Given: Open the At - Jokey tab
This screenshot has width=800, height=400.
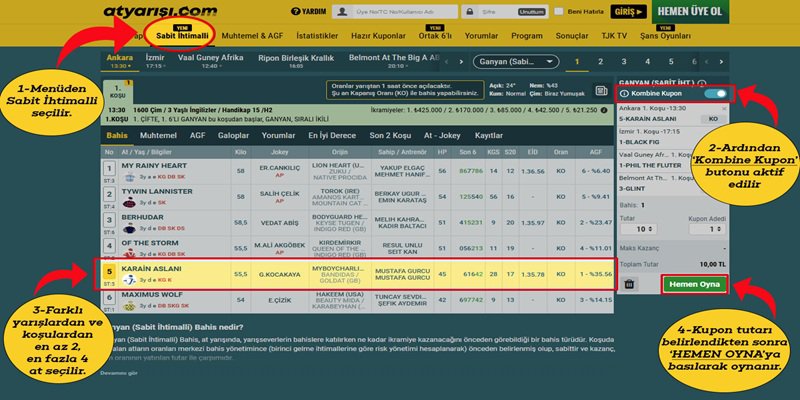Looking at the screenshot, I should [x=442, y=136].
